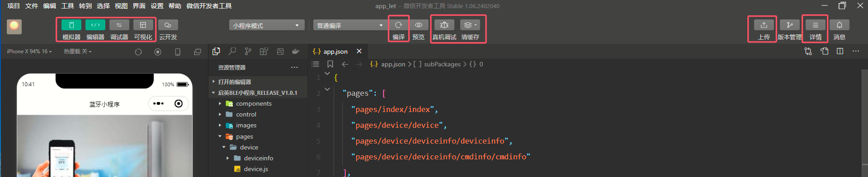Click the {} 0 breadcrumb segment
868x177 pixels.
(476, 64)
